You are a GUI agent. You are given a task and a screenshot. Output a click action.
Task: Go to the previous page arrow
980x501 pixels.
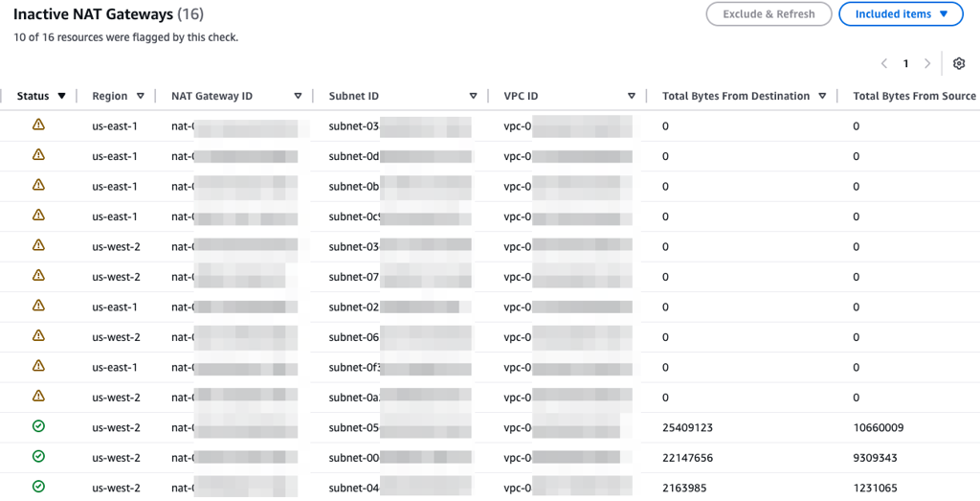[x=883, y=63]
